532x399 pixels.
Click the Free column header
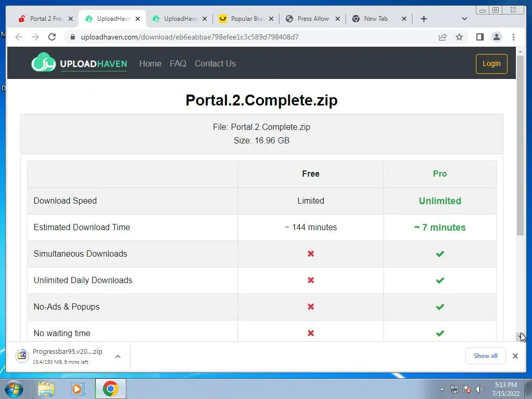tap(311, 174)
